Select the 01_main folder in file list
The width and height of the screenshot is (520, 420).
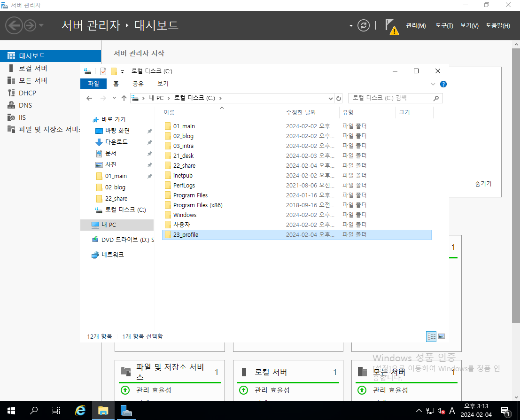[297, 126]
